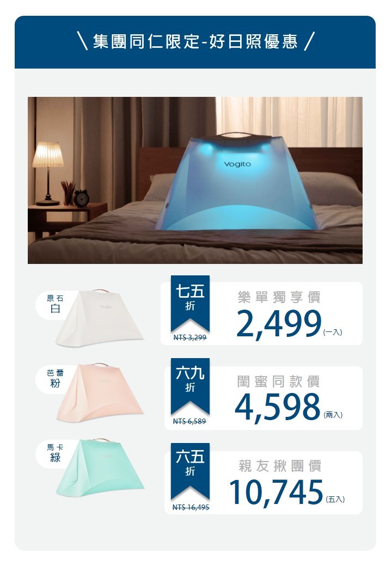Viewport: 392px width, 566px height.
Task: Click the 樂單獨享價 heading
Action: point(279,298)
